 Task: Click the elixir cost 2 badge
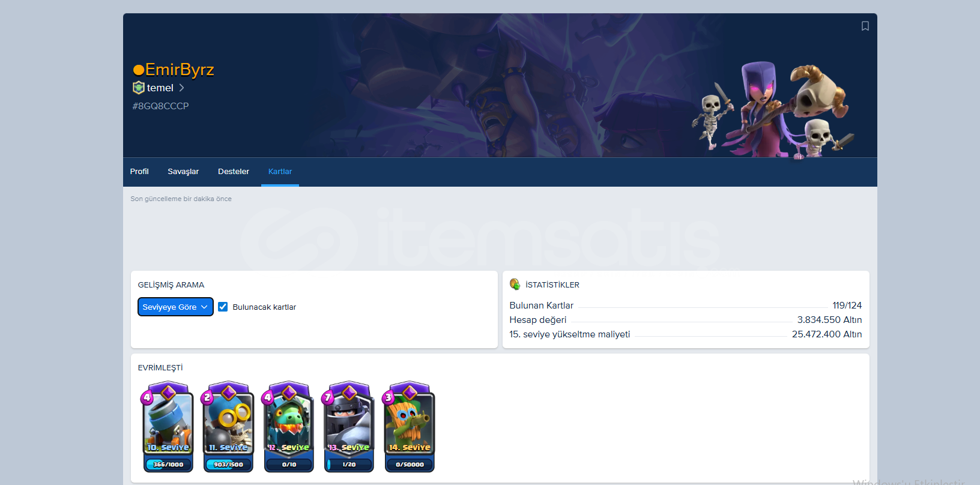pyautogui.click(x=207, y=397)
